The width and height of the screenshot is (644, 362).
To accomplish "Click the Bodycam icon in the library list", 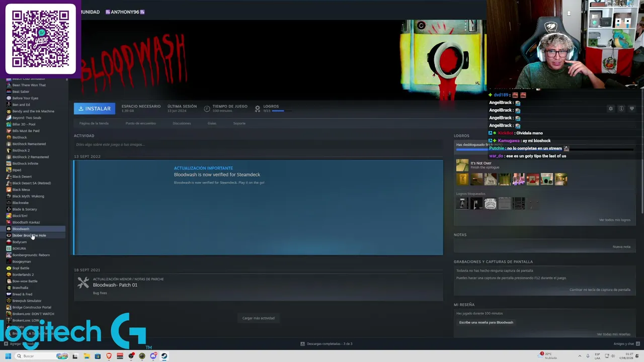I will point(9,242).
